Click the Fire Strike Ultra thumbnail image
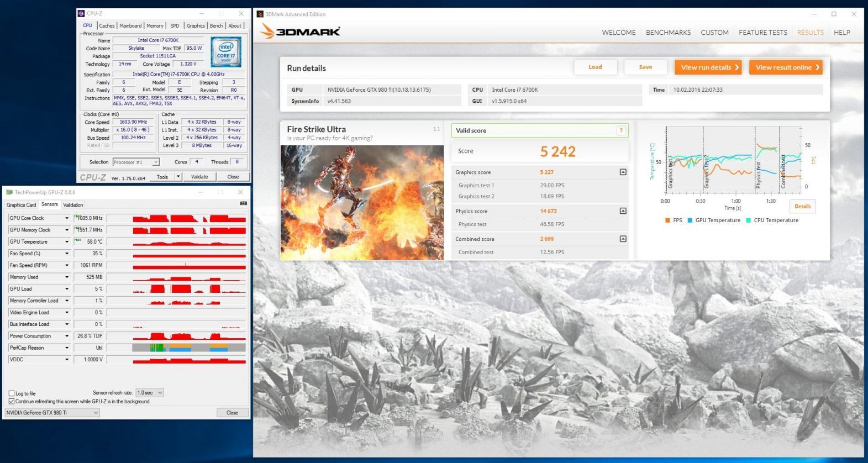This screenshot has width=868, height=463. coord(362,202)
